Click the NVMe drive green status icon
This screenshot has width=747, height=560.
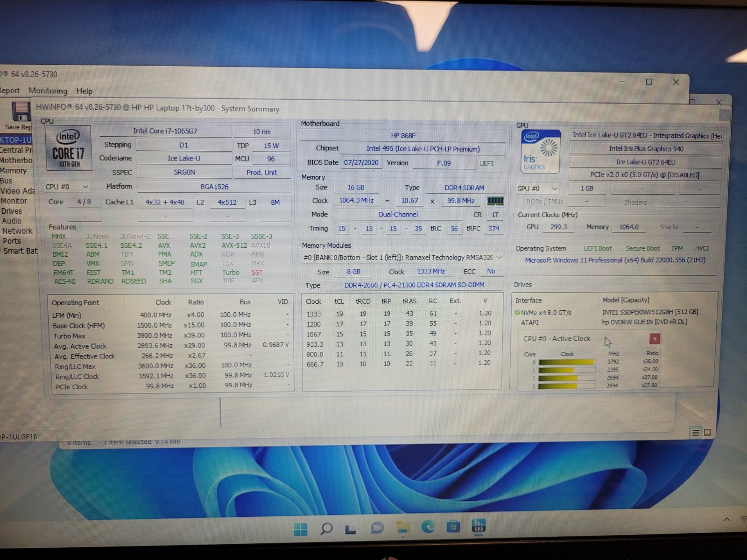point(517,313)
